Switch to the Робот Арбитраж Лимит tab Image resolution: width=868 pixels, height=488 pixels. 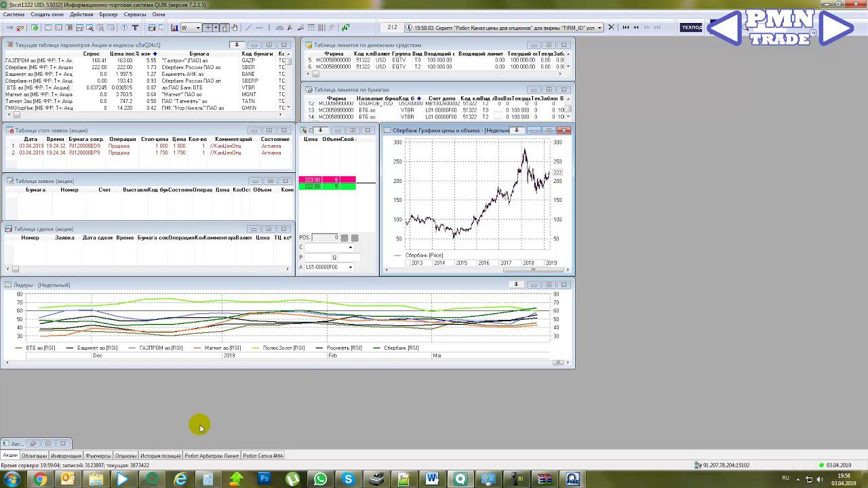pos(212,455)
